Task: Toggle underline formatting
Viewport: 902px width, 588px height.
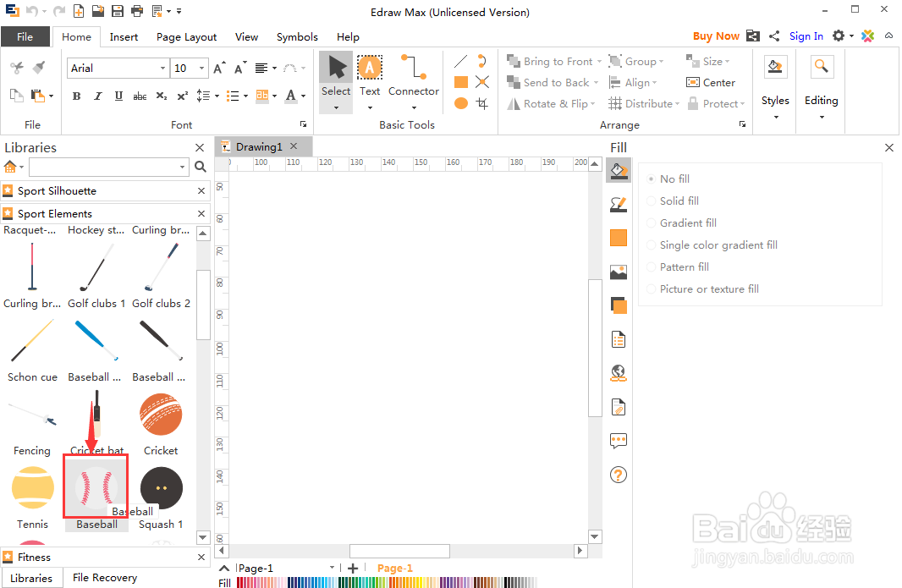Action: [x=118, y=96]
